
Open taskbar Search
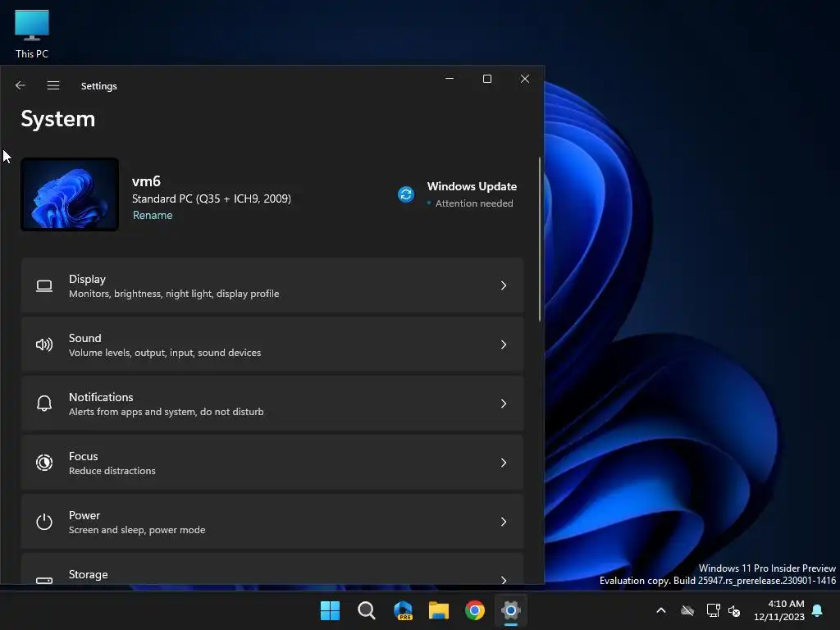(367, 610)
